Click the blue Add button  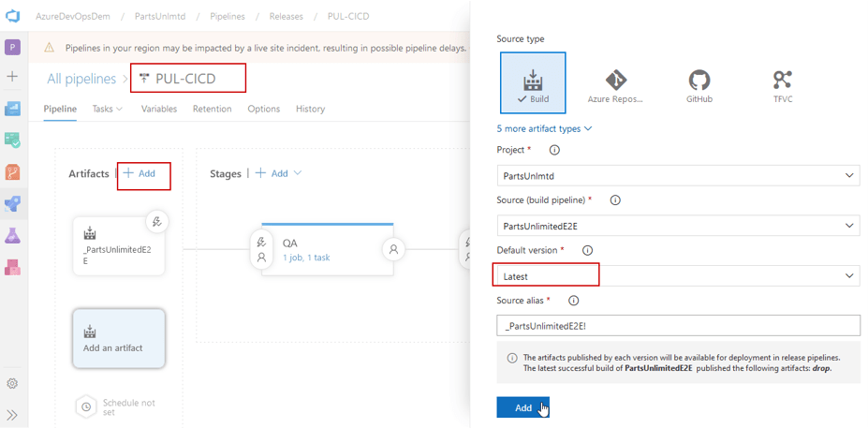point(523,407)
